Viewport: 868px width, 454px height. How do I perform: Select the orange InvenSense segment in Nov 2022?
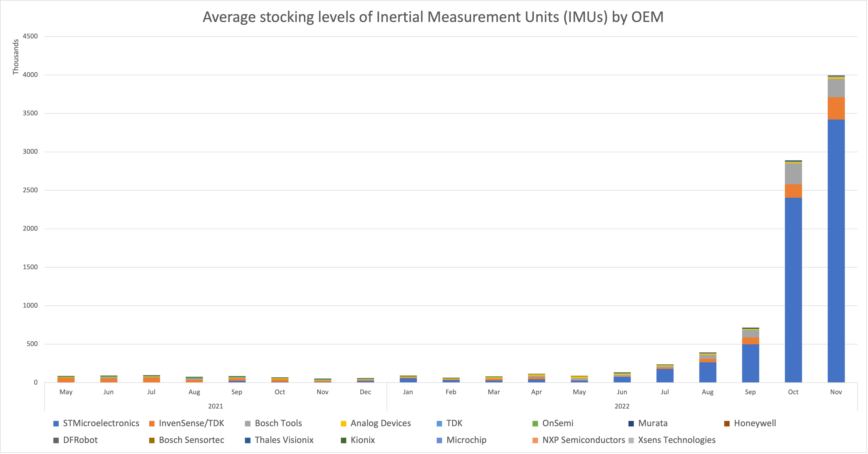coord(836,108)
